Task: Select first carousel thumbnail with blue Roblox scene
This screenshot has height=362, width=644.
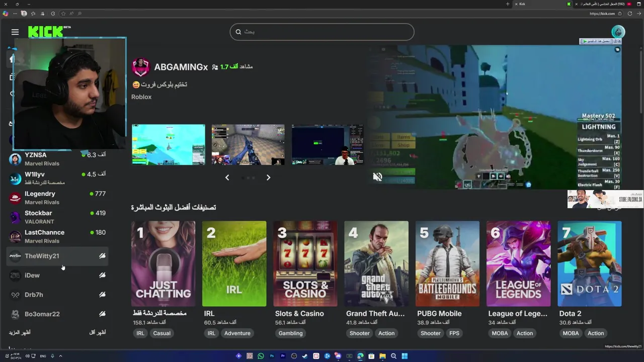Action: pyautogui.click(x=169, y=144)
